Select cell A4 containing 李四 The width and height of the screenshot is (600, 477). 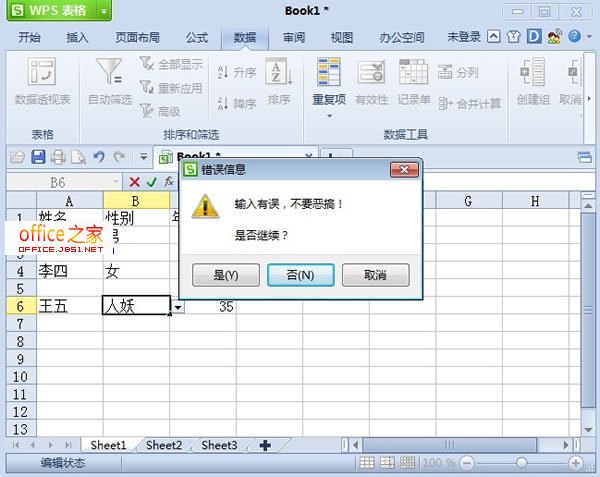point(70,271)
